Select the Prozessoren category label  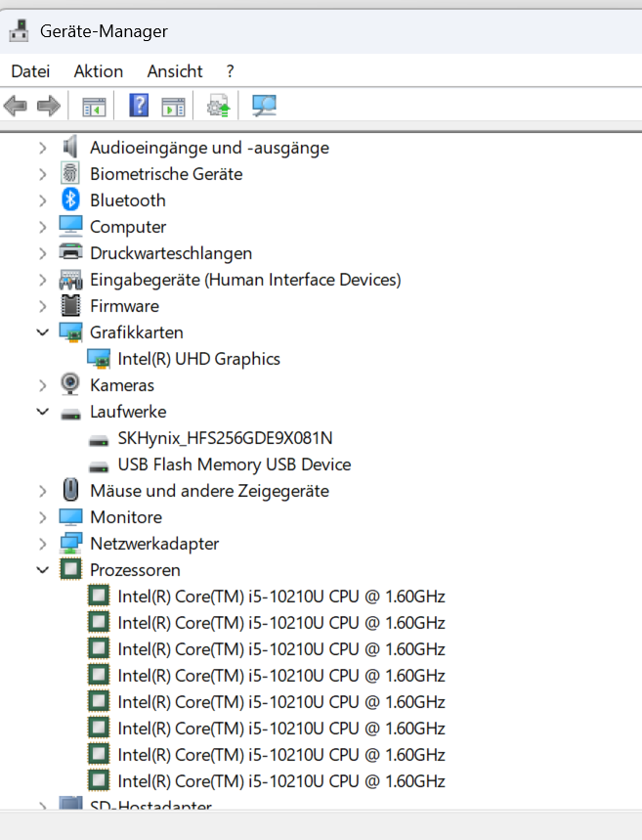(135, 570)
